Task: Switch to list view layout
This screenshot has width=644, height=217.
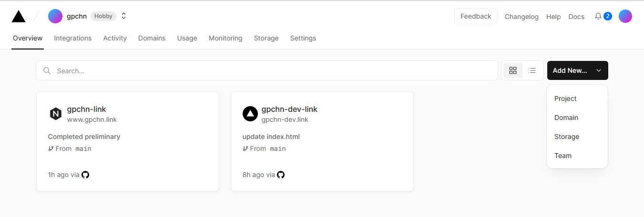Action: click(532, 70)
